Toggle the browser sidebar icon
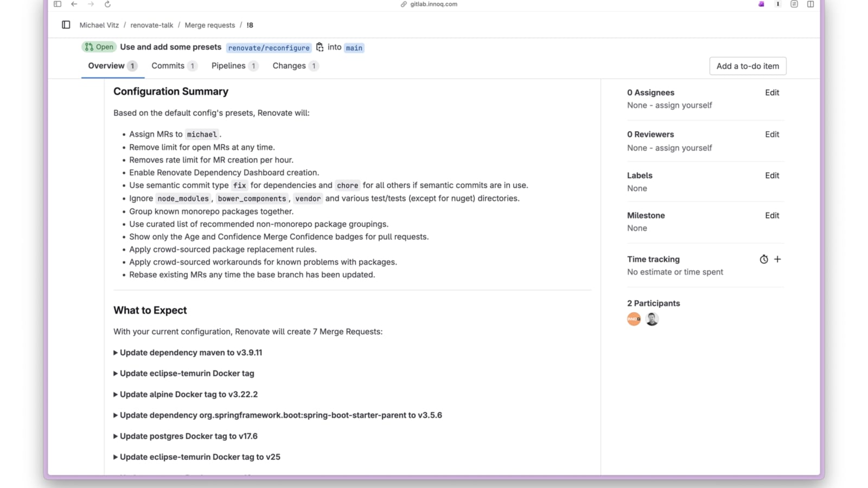 [58, 4]
